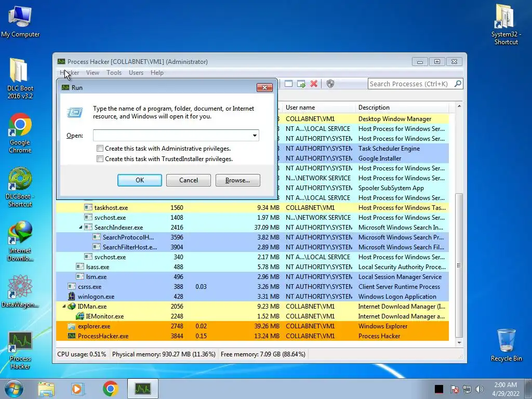Image resolution: width=532 pixels, height=399 pixels.
Task: Select DataWagon desktop shortcut icon
Action: click(x=20, y=291)
